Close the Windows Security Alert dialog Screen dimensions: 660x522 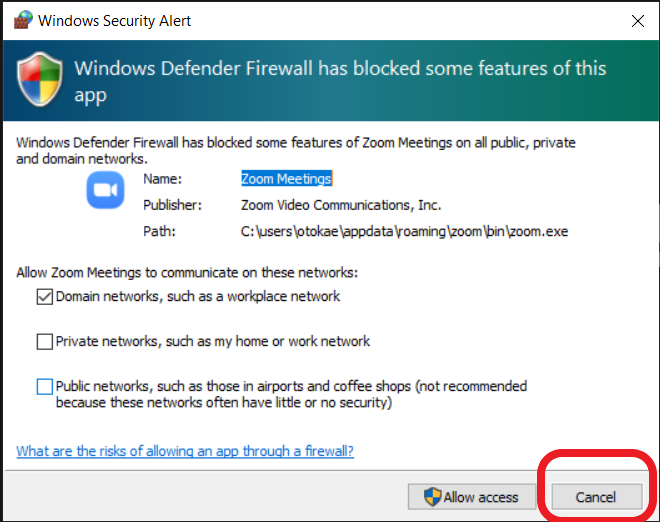coord(638,21)
